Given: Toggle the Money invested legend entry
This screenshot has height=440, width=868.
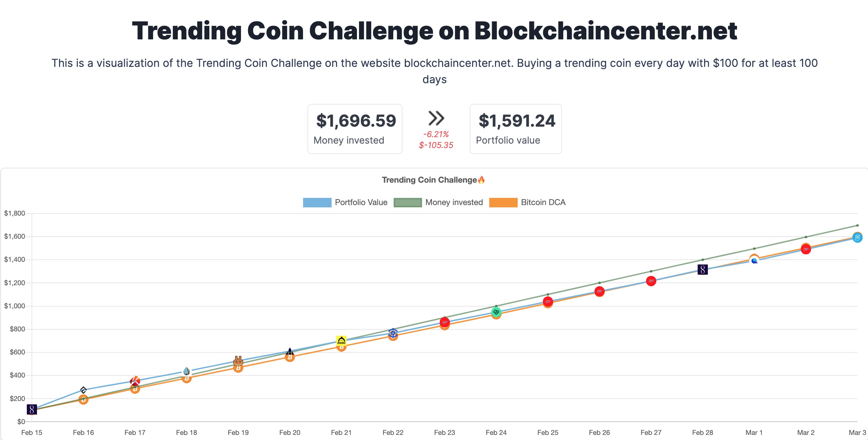Looking at the screenshot, I should [453, 202].
